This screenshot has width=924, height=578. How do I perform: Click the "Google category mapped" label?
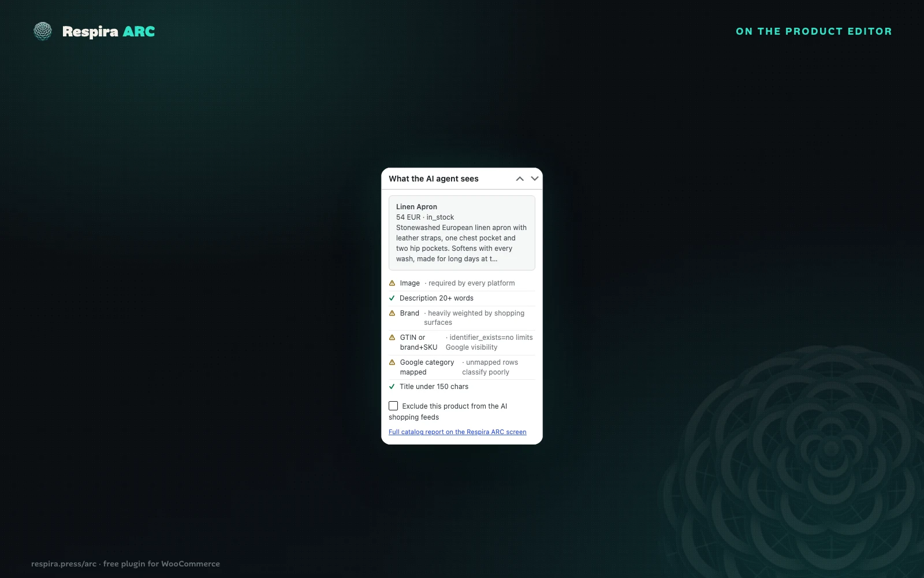(427, 367)
